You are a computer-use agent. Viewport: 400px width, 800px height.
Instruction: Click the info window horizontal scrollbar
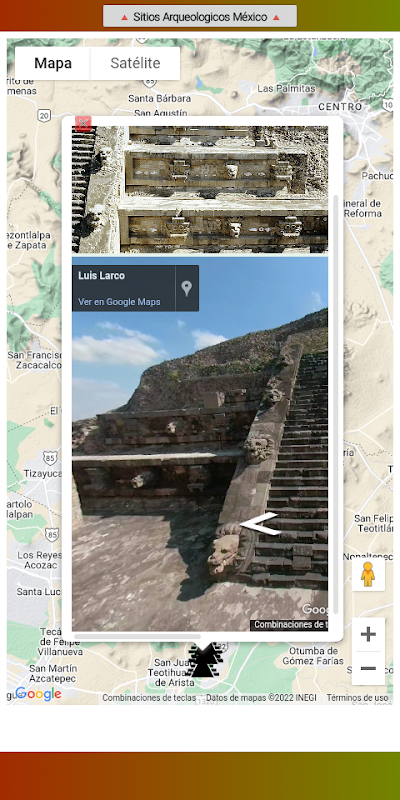tap(137, 636)
